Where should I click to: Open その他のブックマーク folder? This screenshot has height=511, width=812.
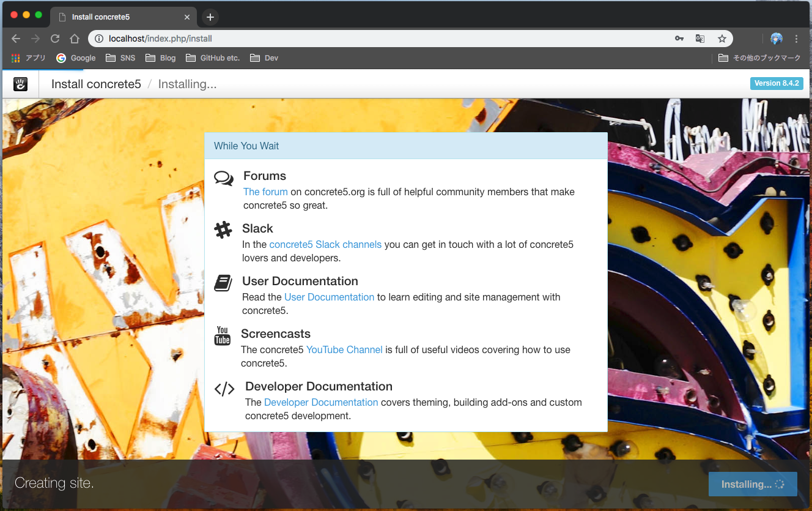(759, 58)
